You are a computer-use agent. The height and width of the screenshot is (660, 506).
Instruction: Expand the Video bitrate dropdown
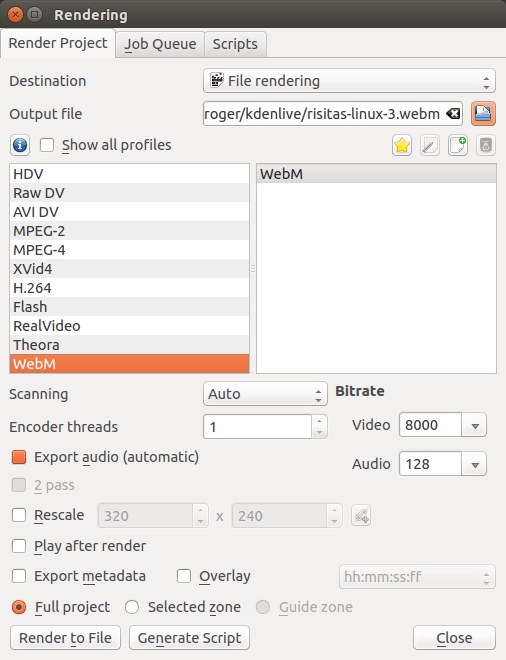point(475,425)
